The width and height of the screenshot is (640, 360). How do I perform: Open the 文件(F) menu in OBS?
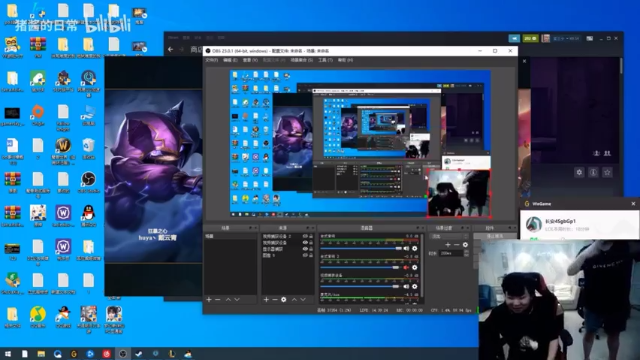coord(212,60)
